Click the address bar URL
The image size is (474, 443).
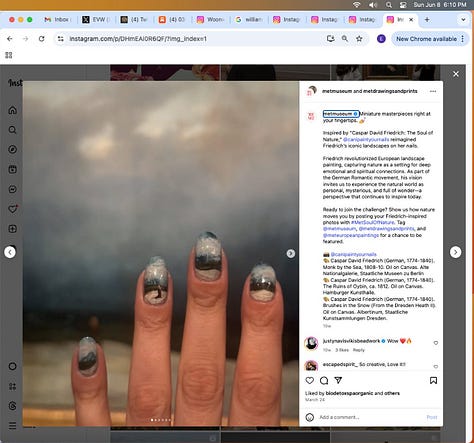(x=138, y=39)
